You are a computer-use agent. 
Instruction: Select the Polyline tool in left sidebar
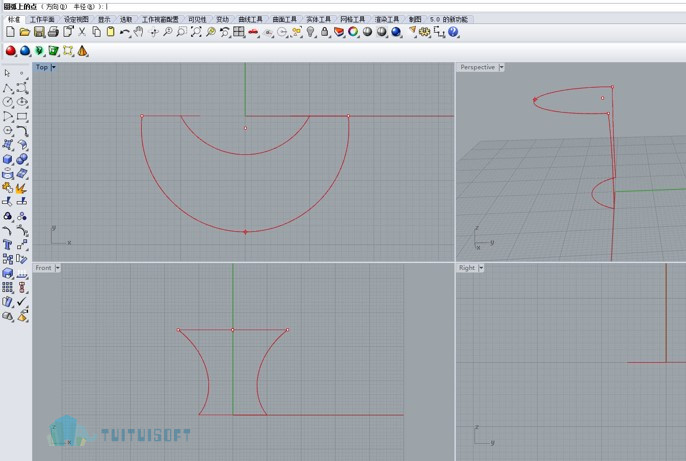click(7, 88)
